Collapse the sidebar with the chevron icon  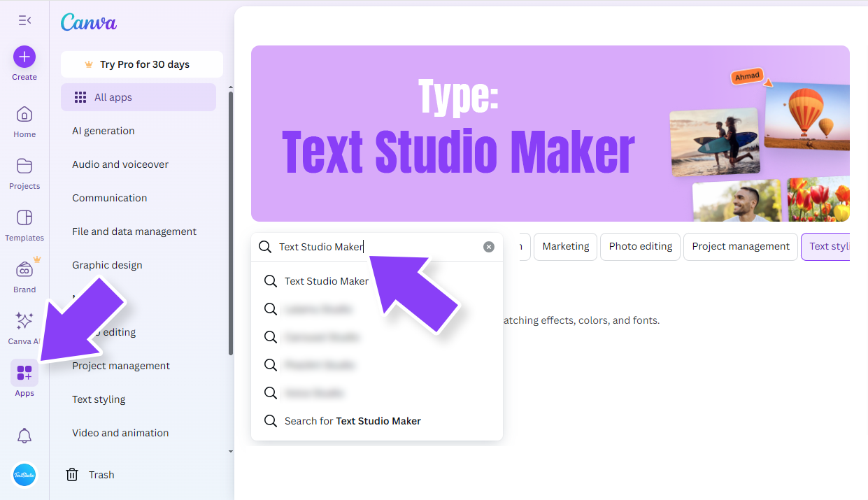24,20
